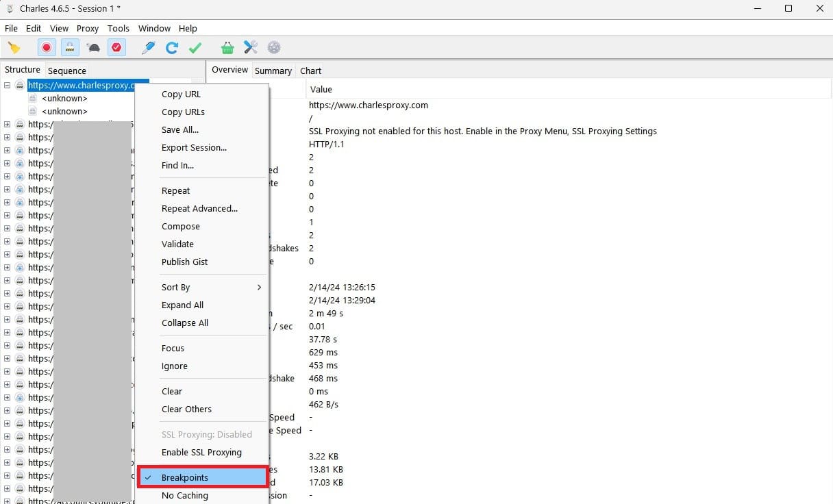Open the Tools menu
Screen dimensions: 833x504
[x=119, y=28]
